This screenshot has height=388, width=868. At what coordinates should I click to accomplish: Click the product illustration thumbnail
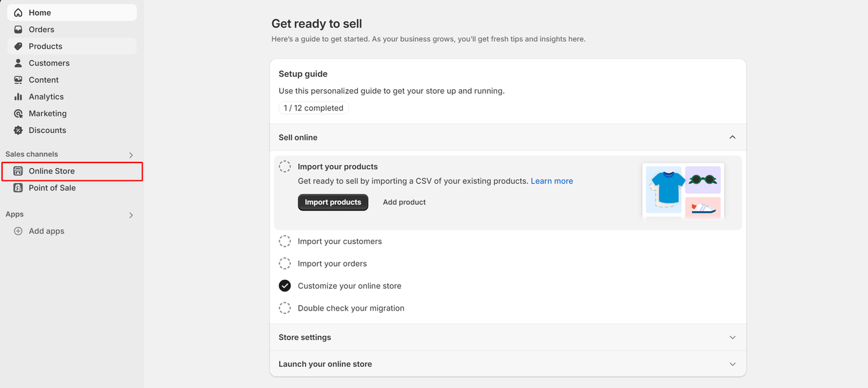point(683,190)
